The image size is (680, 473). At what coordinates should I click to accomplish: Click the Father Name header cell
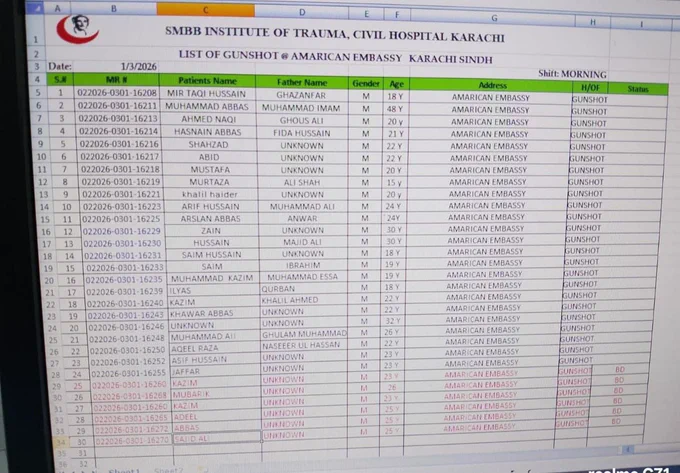pyautogui.click(x=302, y=82)
